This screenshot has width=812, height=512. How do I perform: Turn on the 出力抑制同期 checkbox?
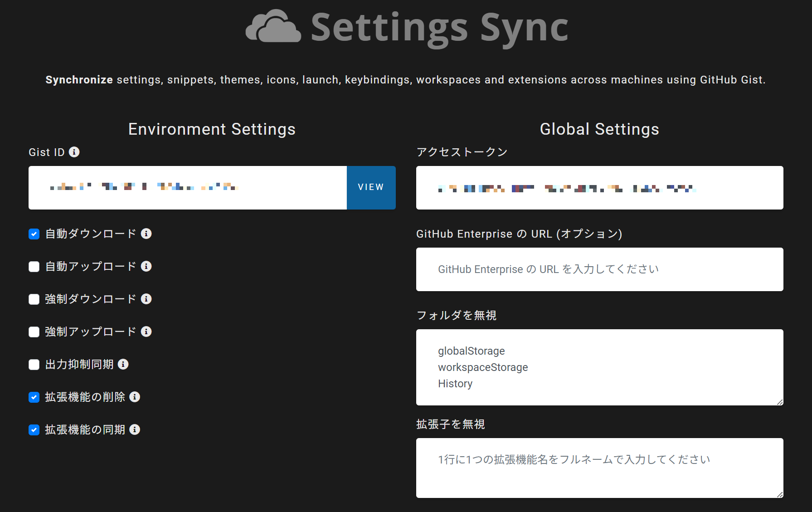[34, 365]
